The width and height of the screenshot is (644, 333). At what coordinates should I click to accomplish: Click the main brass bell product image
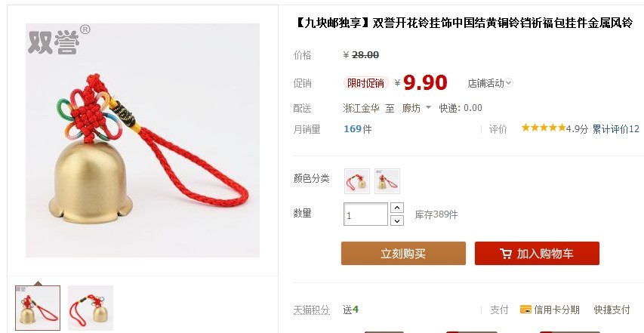click(143, 140)
